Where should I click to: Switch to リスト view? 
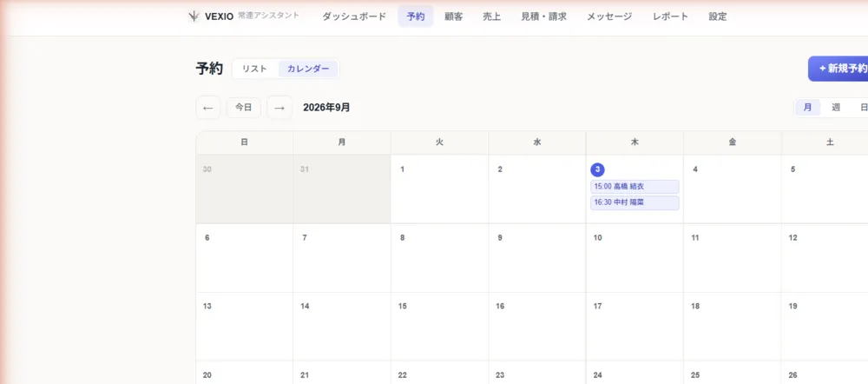tap(254, 69)
